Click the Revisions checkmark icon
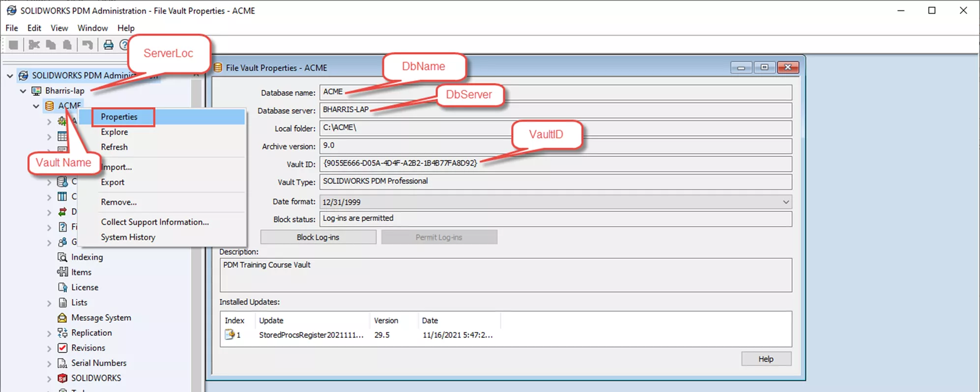 tap(62, 348)
